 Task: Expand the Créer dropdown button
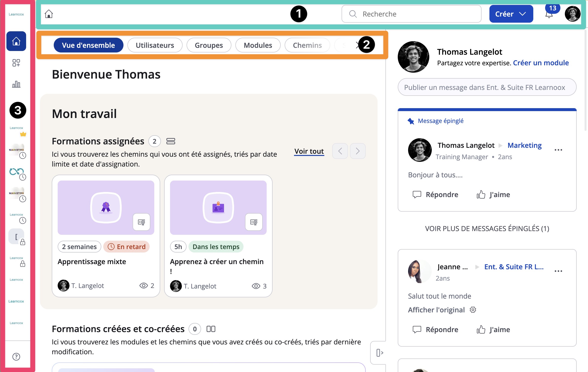click(x=511, y=14)
